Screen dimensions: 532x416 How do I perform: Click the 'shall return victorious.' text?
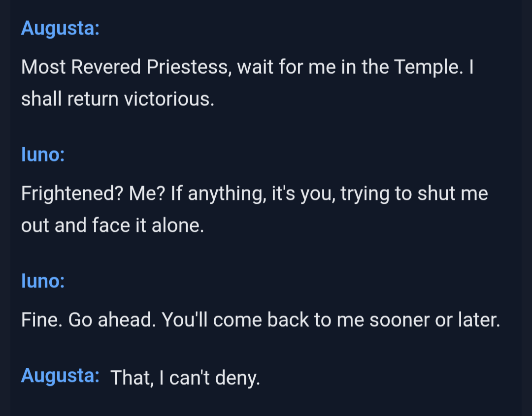[x=118, y=99]
